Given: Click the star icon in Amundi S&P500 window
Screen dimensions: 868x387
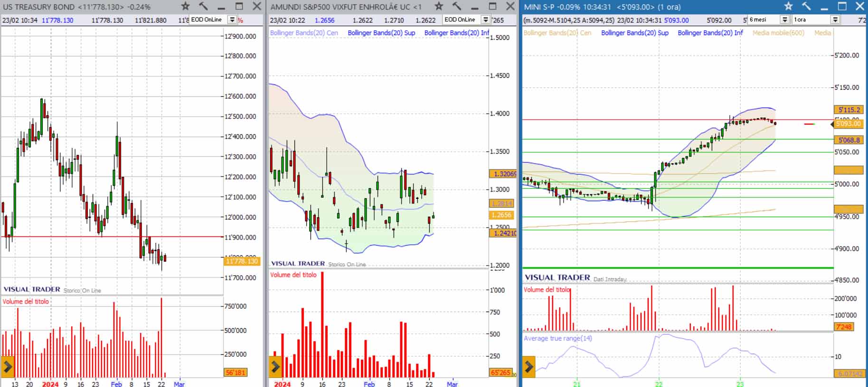Looking at the screenshot, I should 439,6.
